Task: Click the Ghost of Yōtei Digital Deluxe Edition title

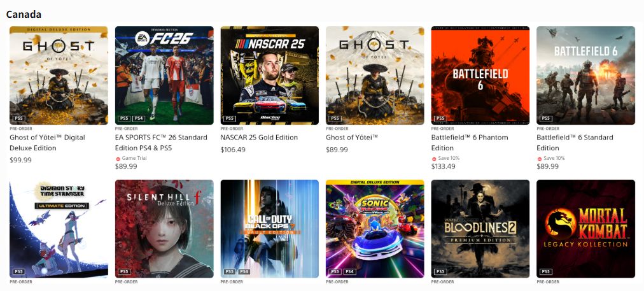Action: (47, 143)
